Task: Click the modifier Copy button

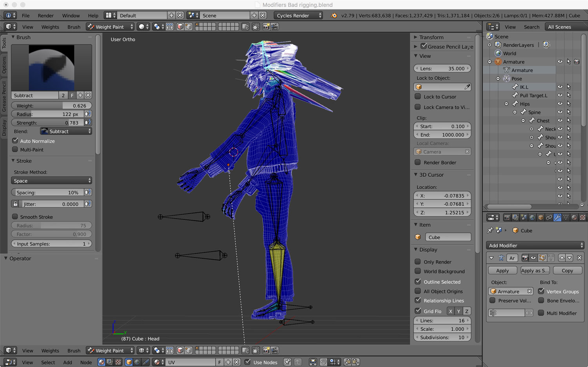Action: click(567, 270)
